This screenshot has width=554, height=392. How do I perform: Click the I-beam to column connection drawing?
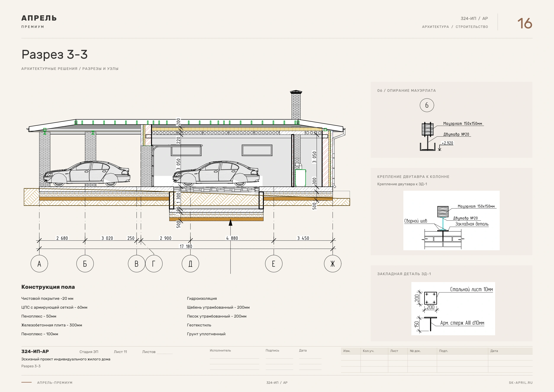(x=451, y=220)
